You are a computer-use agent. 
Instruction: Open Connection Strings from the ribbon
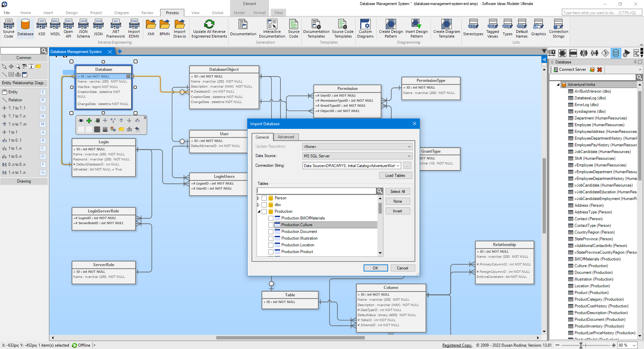558,28
